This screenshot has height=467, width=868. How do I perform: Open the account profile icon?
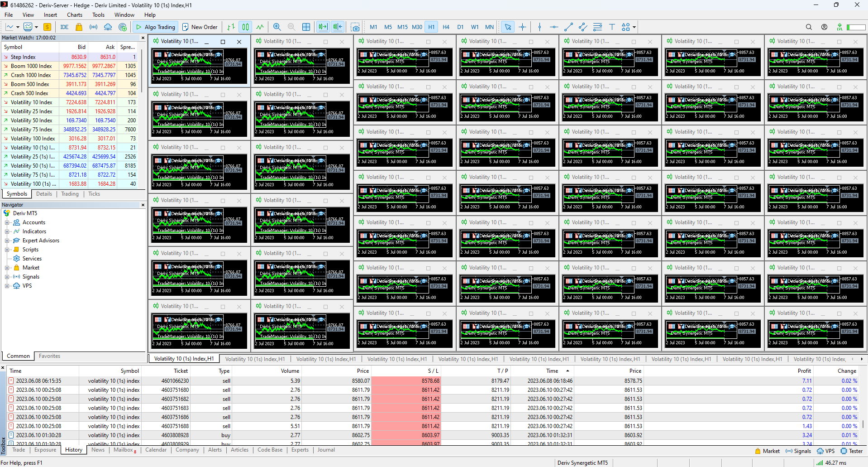pyautogui.click(x=824, y=27)
